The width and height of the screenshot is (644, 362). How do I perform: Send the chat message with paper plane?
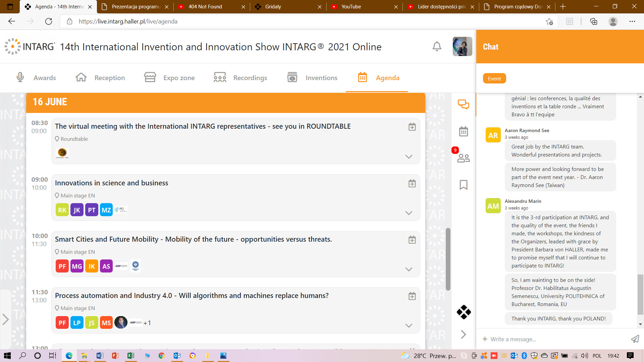click(635, 339)
